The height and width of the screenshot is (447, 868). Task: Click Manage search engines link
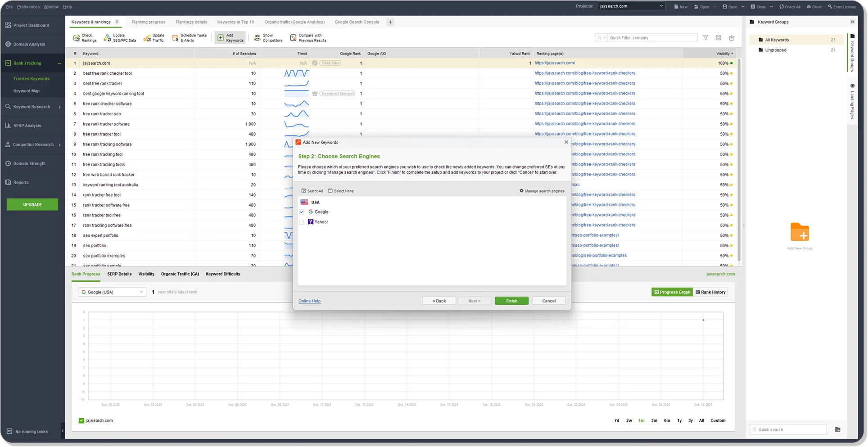pos(542,191)
